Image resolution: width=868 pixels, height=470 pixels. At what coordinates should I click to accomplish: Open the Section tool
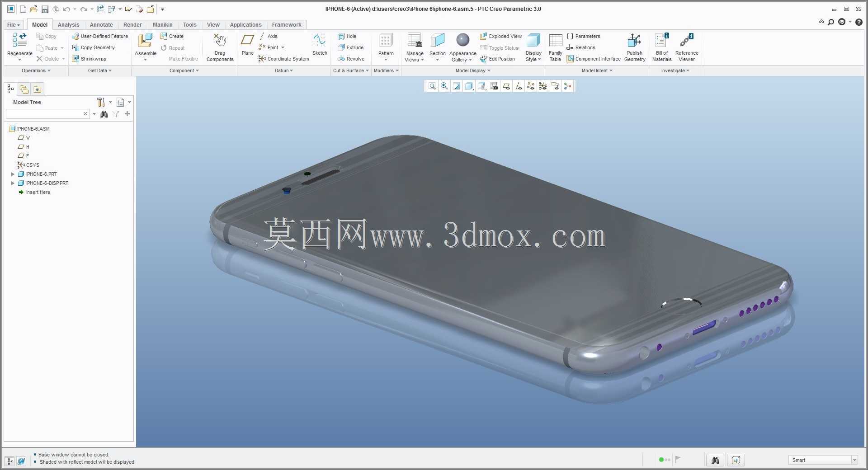pyautogui.click(x=437, y=41)
